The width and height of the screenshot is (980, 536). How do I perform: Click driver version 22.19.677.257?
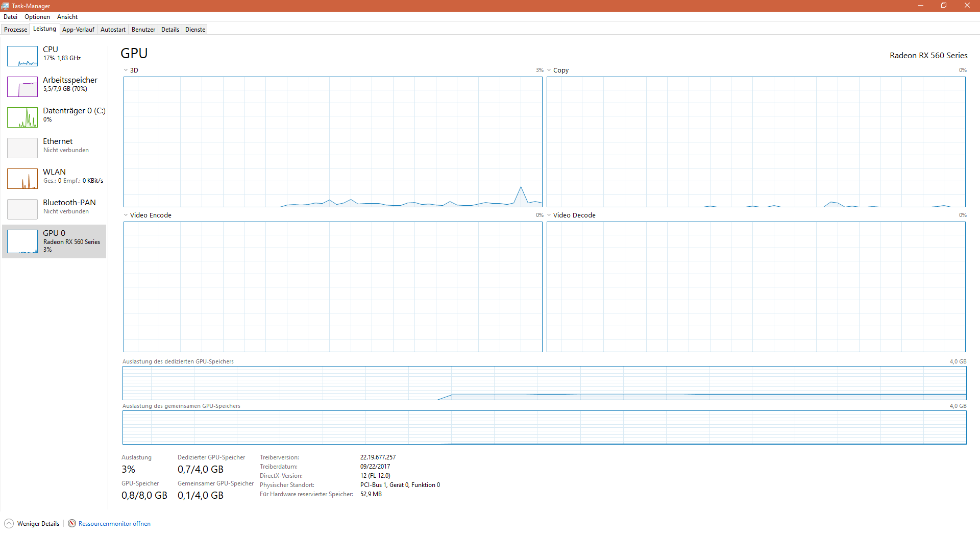(x=378, y=457)
